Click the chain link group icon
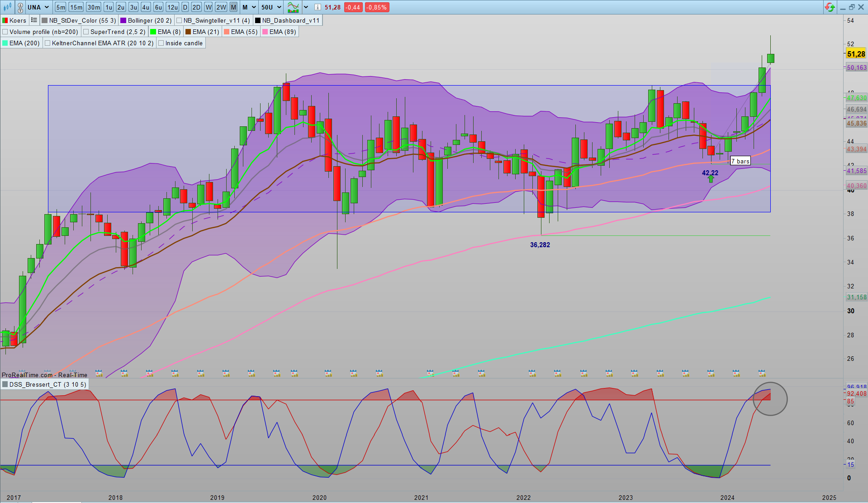Viewport: 868px width, 503px height. pyautogui.click(x=20, y=7)
